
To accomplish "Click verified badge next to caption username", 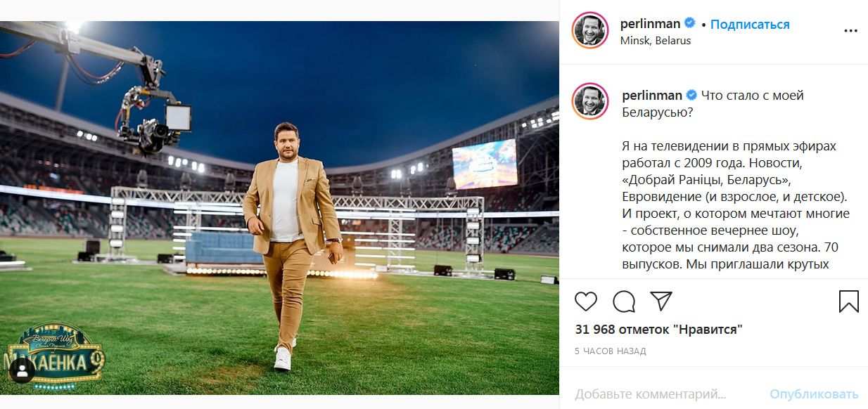I will tap(692, 95).
